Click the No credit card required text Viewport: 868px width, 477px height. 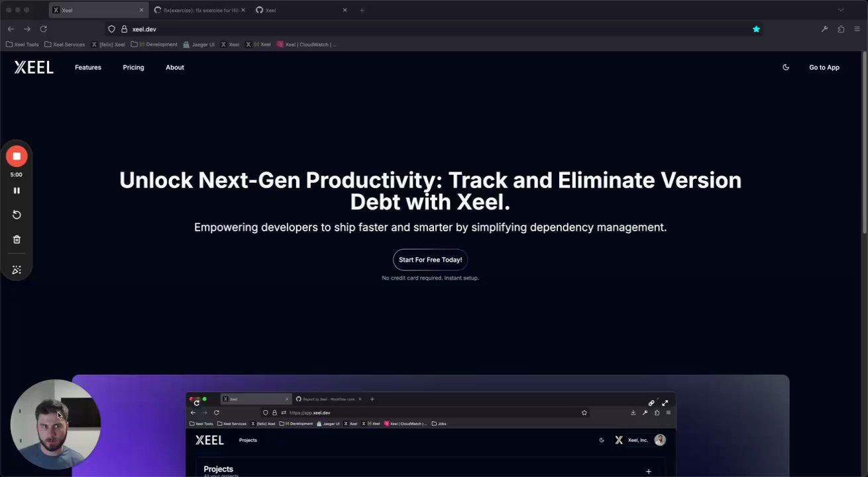pos(430,278)
